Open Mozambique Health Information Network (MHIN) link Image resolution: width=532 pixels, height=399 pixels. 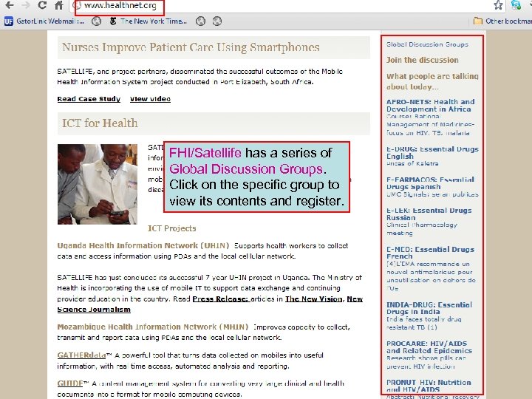153,327
